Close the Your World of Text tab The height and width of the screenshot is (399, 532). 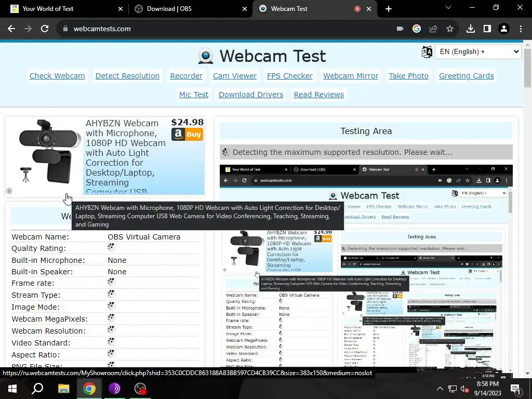click(x=121, y=9)
